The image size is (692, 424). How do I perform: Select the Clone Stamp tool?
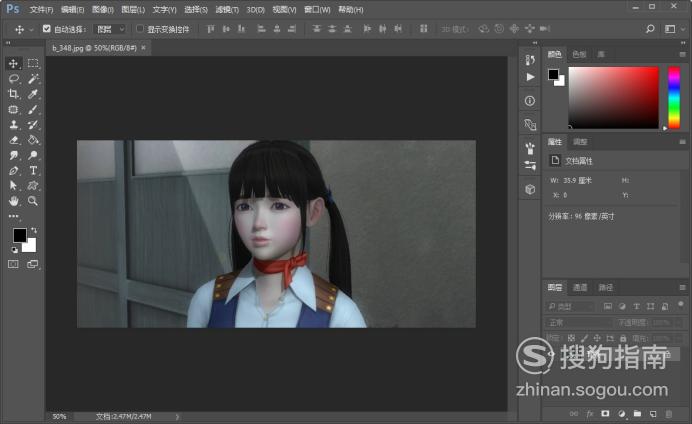(13, 124)
